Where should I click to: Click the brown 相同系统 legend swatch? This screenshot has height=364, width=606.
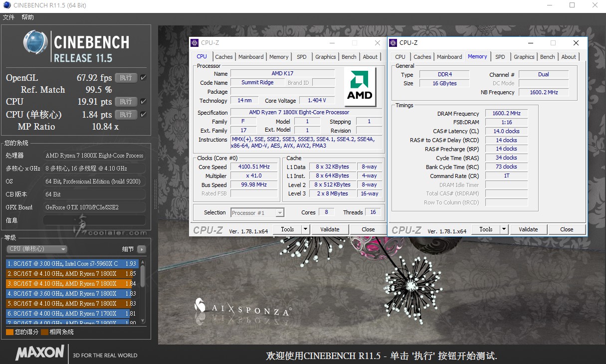[44, 332]
